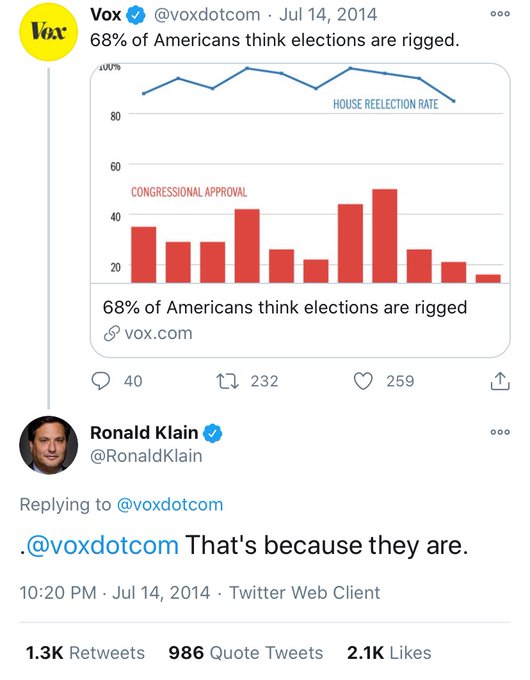Click @voxdotcom in the Replying to line
The width and height of the screenshot is (530, 680).
tap(170, 505)
